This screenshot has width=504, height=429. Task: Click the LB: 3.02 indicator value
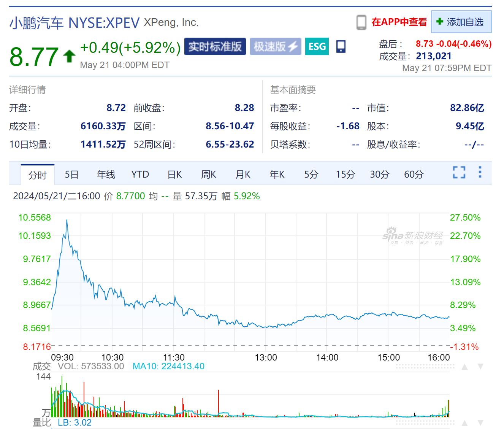click(75, 422)
